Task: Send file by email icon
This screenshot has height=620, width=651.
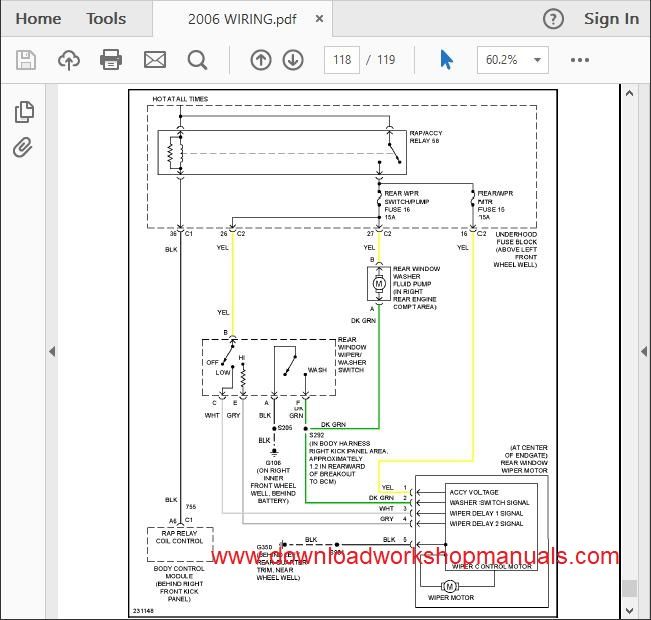Action: (155, 60)
